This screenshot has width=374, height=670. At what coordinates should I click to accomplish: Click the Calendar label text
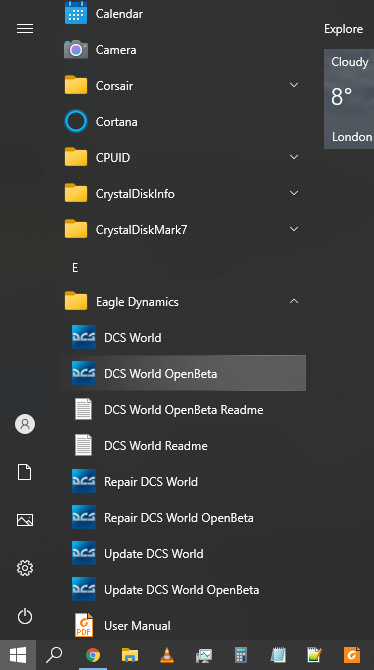coord(119,14)
